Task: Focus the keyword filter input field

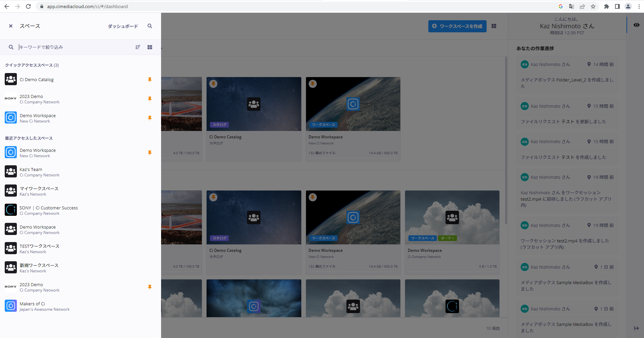Action: coord(74,47)
